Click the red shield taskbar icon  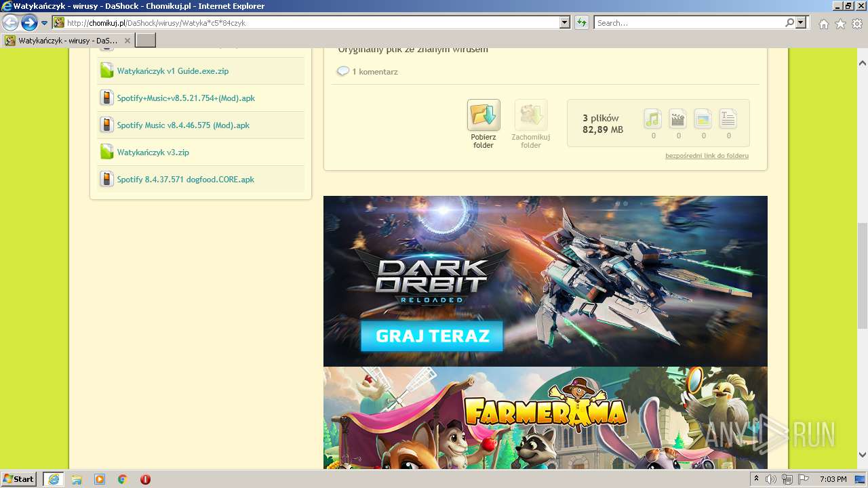pyautogui.click(x=145, y=479)
